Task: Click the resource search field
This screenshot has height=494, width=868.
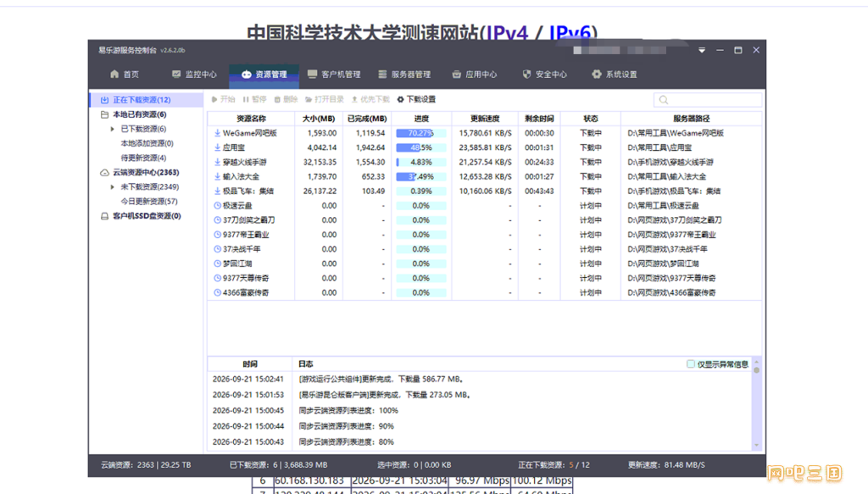Action: click(708, 100)
